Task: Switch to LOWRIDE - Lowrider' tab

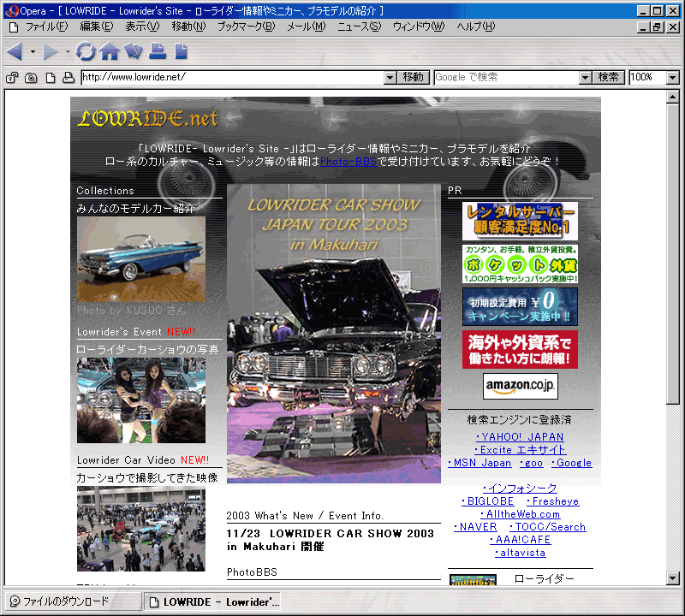Action: point(212,601)
